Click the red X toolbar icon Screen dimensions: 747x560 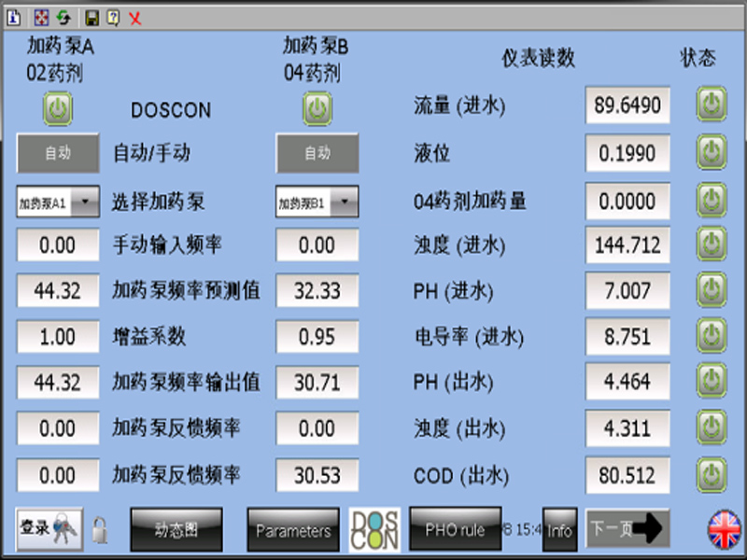tap(135, 17)
